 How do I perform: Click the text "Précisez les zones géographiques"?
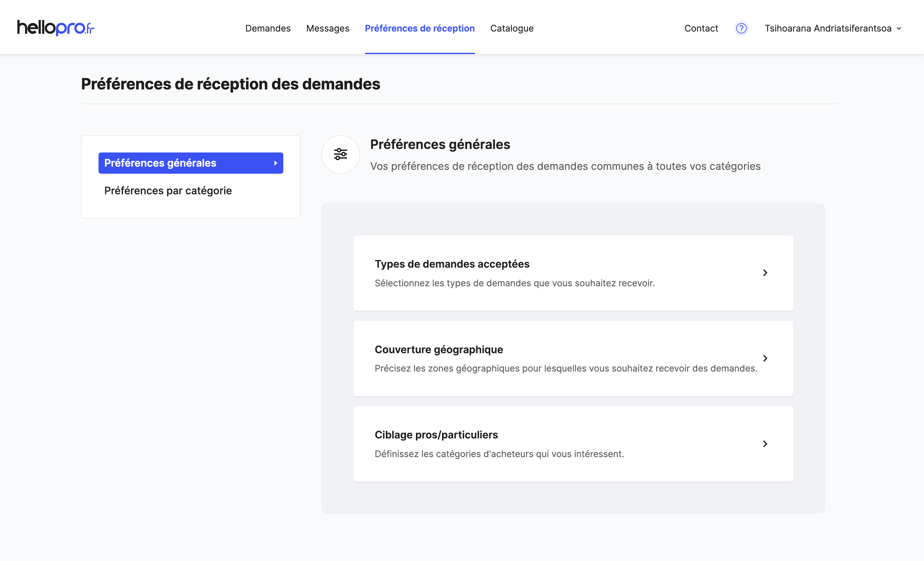click(447, 368)
